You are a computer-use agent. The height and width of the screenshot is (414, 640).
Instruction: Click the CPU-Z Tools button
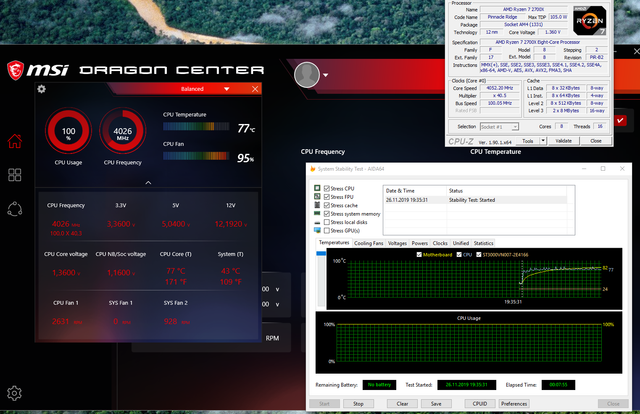(528, 141)
